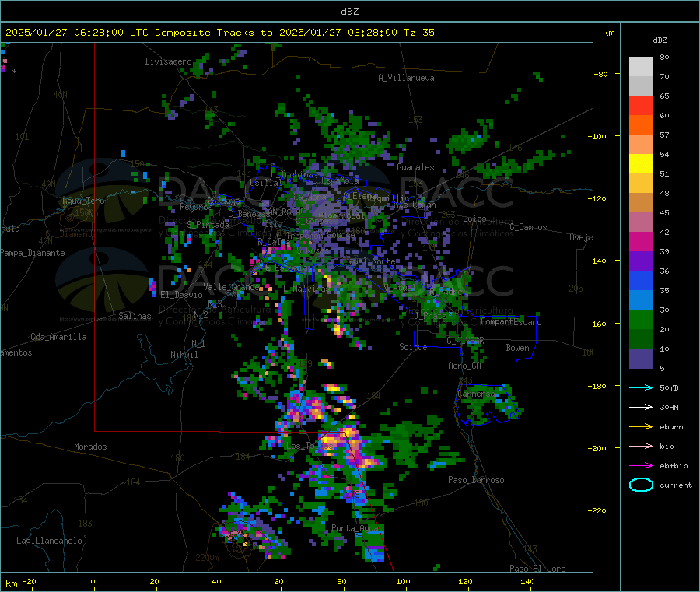Screen dimensions: 700x592
Task: Click the 140 km bottom axis label
Action: (x=527, y=581)
